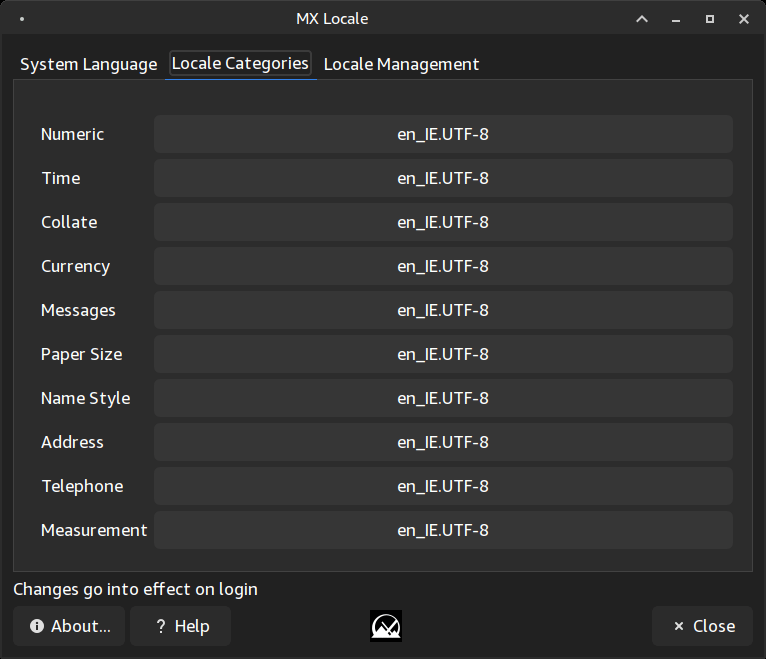The height and width of the screenshot is (659, 766).
Task: Open the About dialog
Action: (69, 626)
